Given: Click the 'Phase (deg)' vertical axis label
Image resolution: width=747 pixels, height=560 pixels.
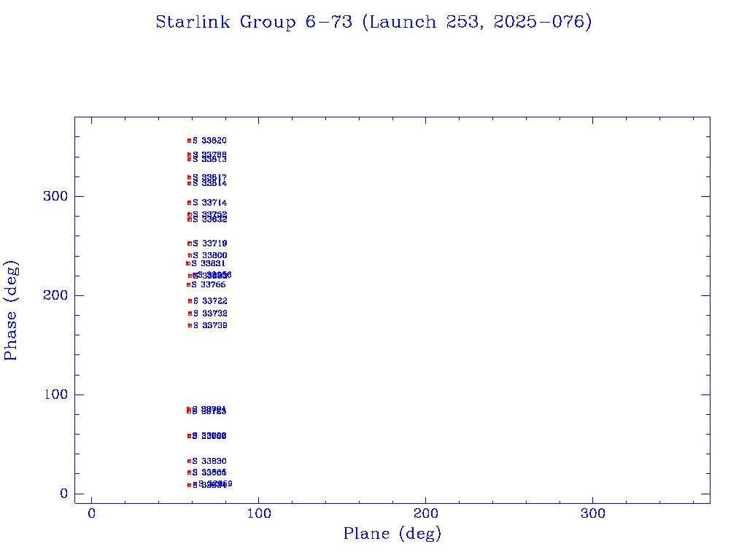Looking at the screenshot, I should pos(10,311).
